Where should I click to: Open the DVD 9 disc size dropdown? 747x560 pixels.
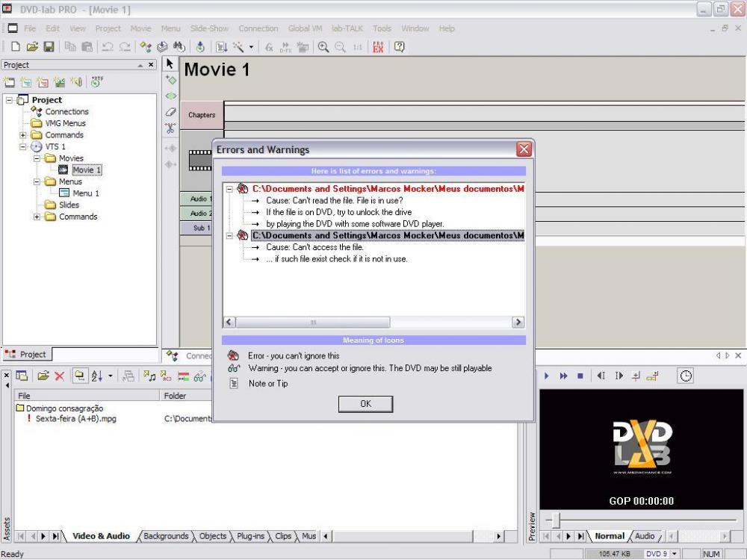(675, 554)
